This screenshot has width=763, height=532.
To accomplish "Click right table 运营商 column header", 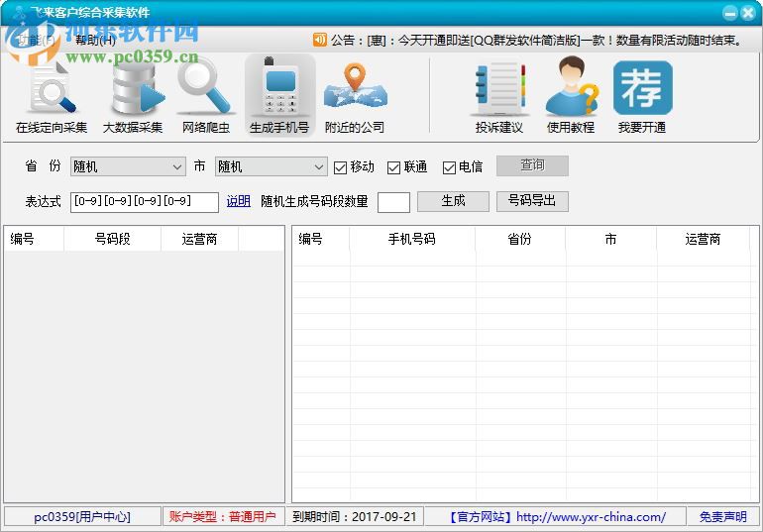I will pyautogui.click(x=703, y=239).
